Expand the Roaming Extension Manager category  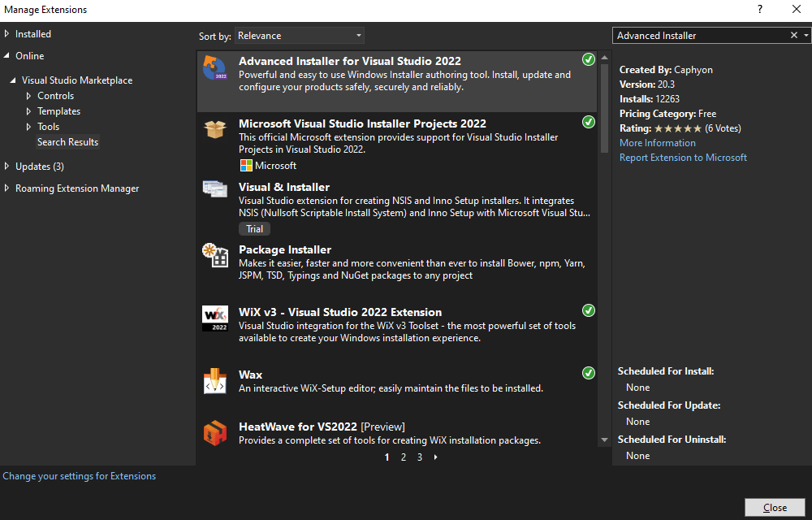(6, 188)
